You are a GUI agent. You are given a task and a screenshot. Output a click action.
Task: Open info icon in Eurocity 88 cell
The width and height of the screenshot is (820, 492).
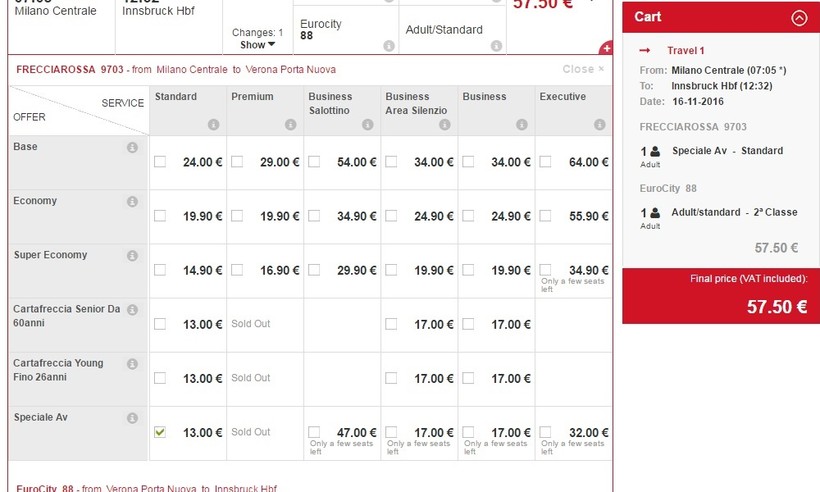pos(389,45)
